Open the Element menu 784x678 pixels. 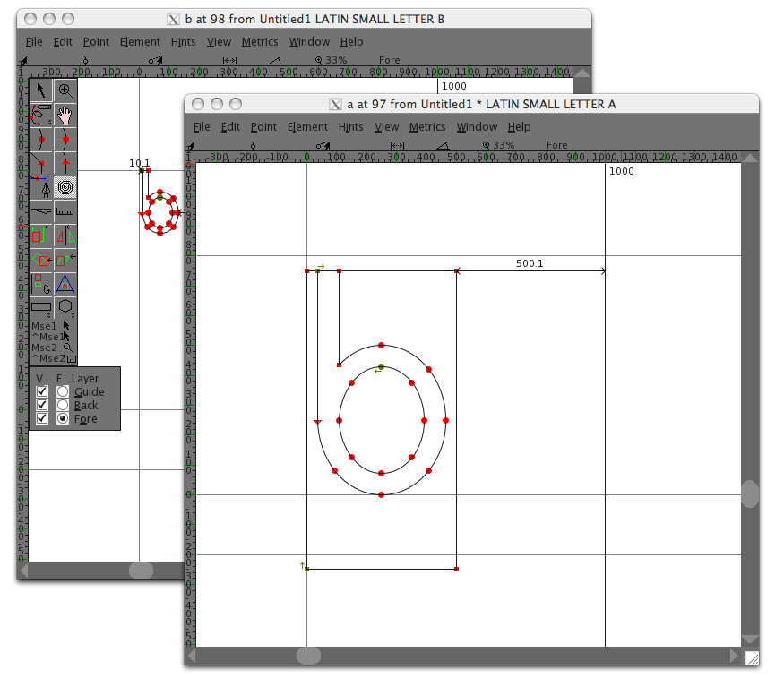(307, 126)
